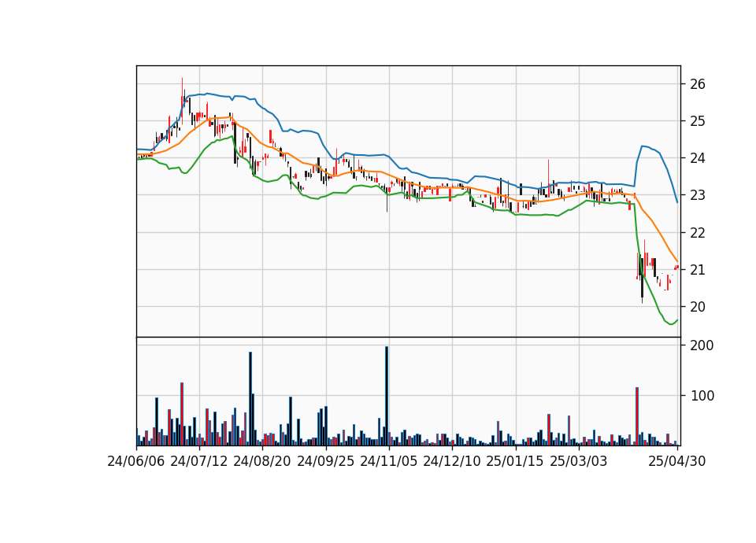The image size is (756, 543).
Task: Click the price axis value 25
Action: [x=698, y=121]
